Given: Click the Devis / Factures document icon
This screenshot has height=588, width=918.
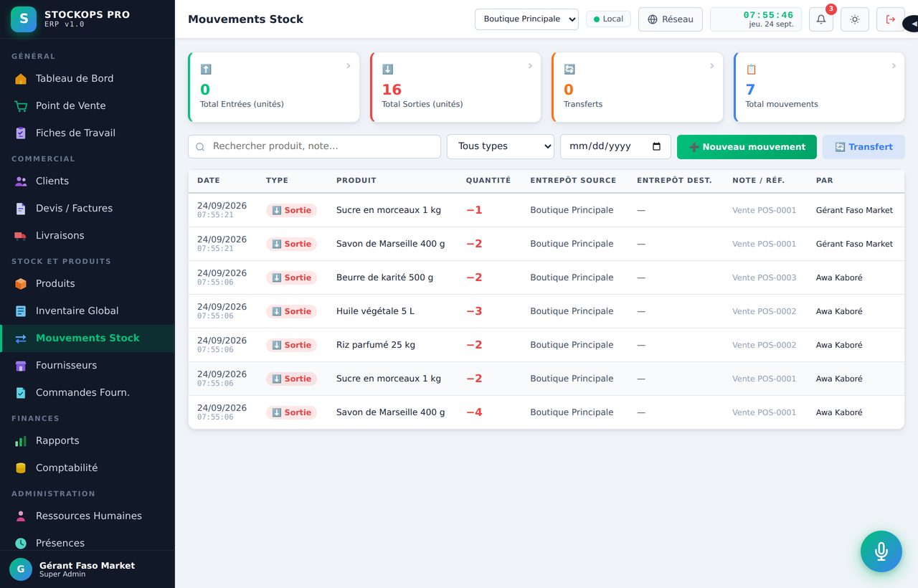Looking at the screenshot, I should 21,209.
